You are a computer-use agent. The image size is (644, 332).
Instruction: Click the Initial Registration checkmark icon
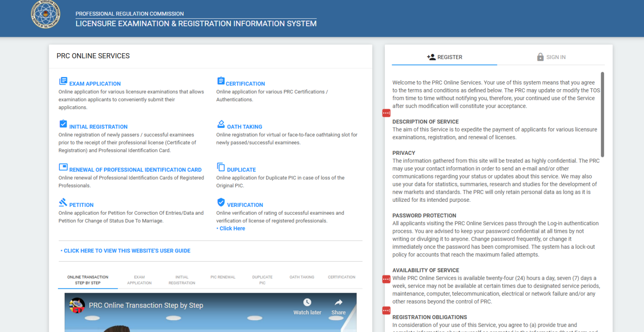point(63,124)
